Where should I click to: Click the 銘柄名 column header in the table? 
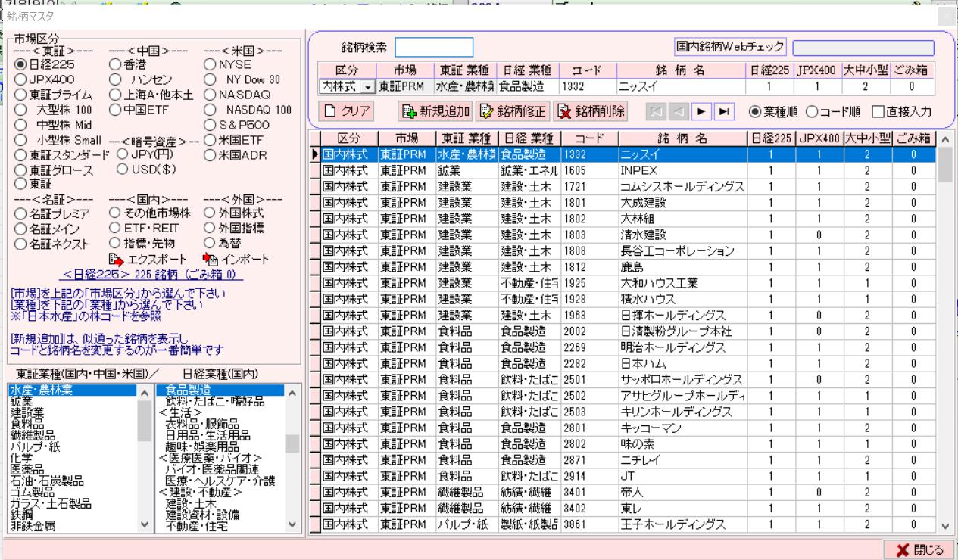[681, 139]
